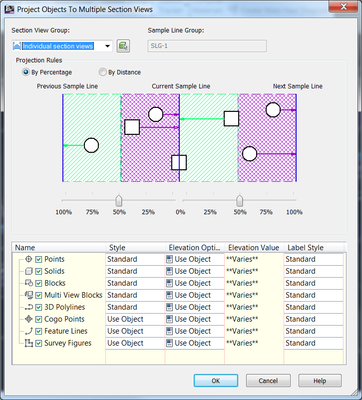Click the elevation option icon in the Feature Lines row
This screenshot has height=400, width=362.
[170, 331]
